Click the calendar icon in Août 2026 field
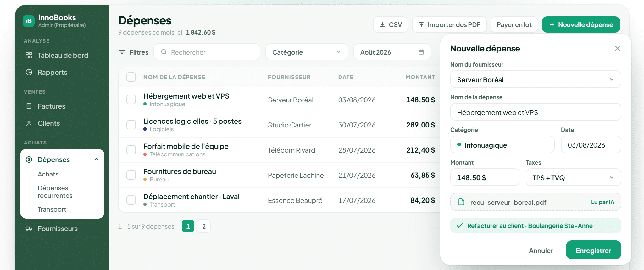This screenshot has width=644, height=270. pos(421,52)
